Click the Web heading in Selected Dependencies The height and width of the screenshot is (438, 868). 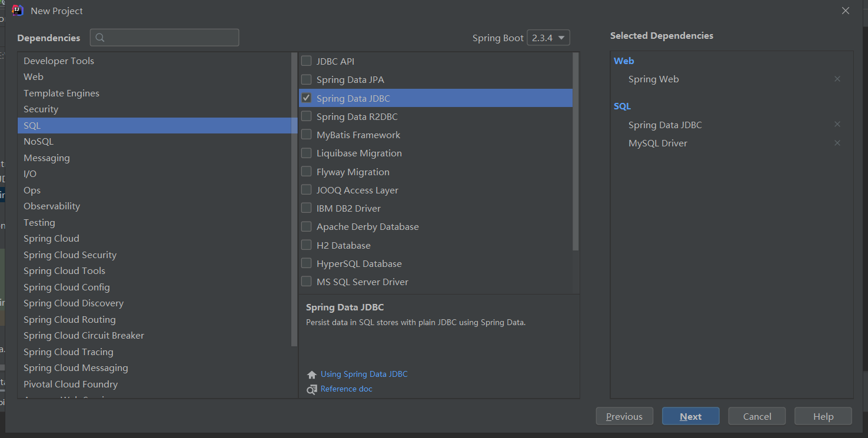(x=624, y=61)
